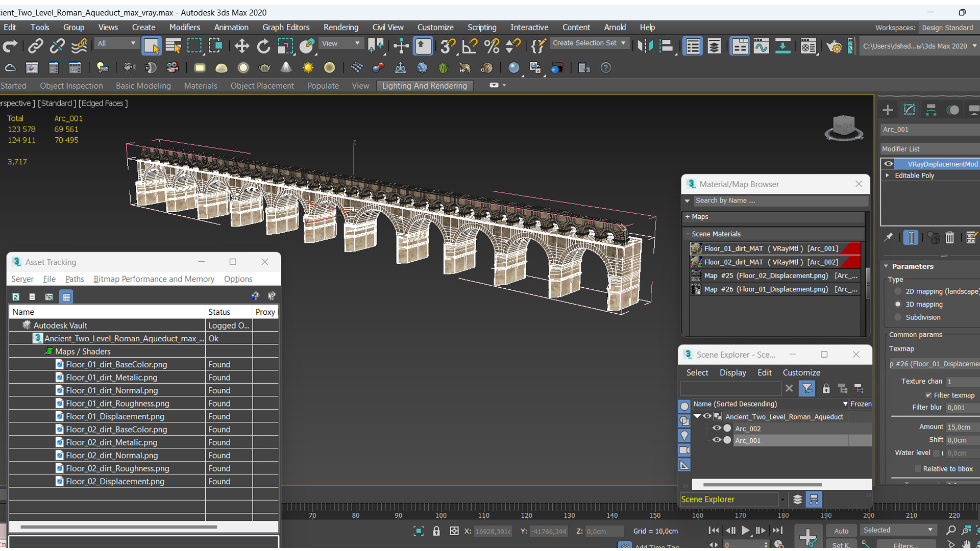The image size is (980, 551).
Task: Click the Rotate tool icon
Action: [x=264, y=46]
